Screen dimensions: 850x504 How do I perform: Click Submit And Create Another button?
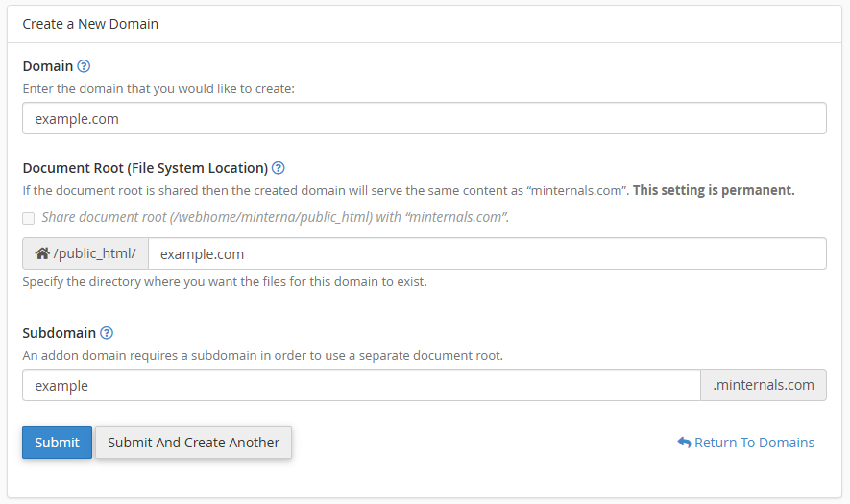[193, 443]
